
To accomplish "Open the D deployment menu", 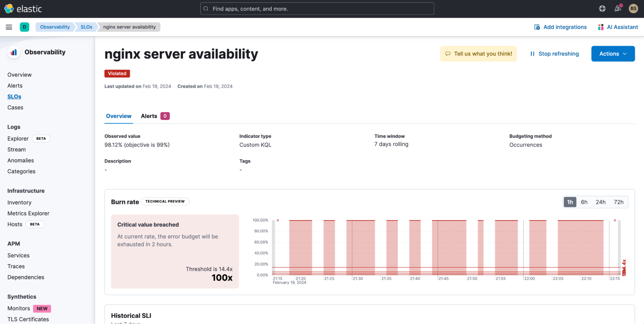I will [x=24, y=27].
